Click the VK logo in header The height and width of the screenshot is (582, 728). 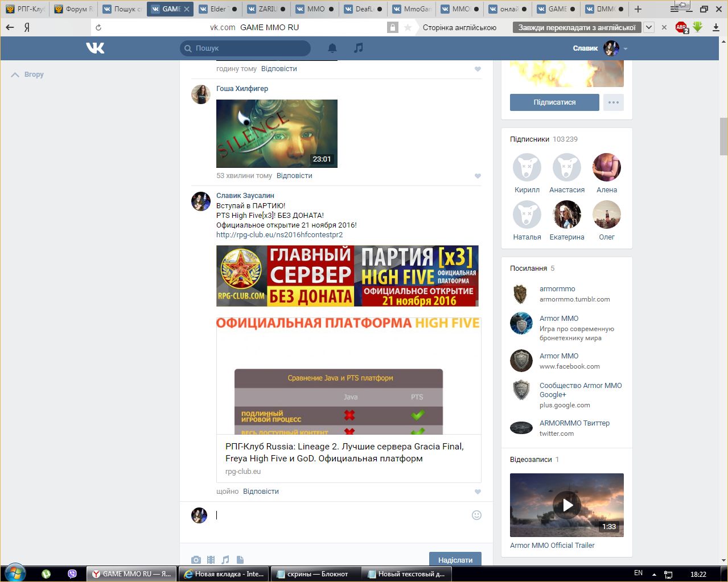95,48
